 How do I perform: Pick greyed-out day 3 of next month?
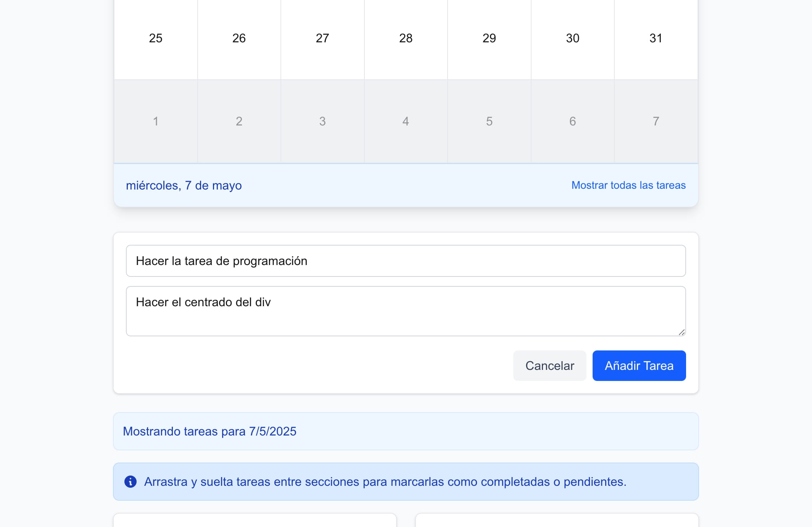pyautogui.click(x=322, y=121)
